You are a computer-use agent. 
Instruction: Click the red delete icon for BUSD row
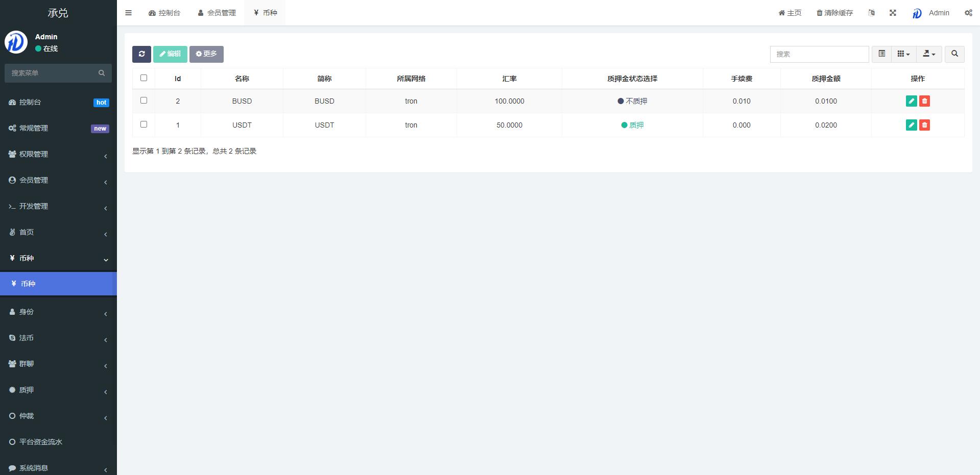(x=924, y=101)
